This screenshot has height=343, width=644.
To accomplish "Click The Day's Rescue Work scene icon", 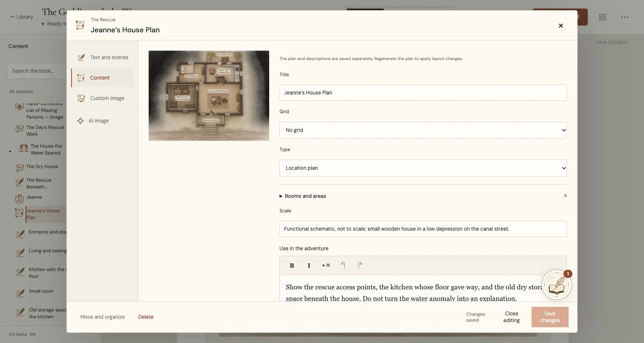I will tap(20, 129).
